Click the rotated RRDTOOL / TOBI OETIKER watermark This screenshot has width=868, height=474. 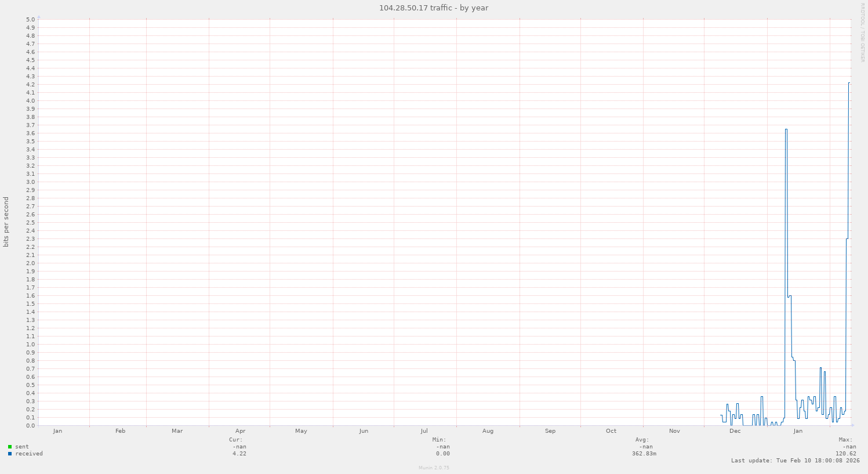(862, 32)
